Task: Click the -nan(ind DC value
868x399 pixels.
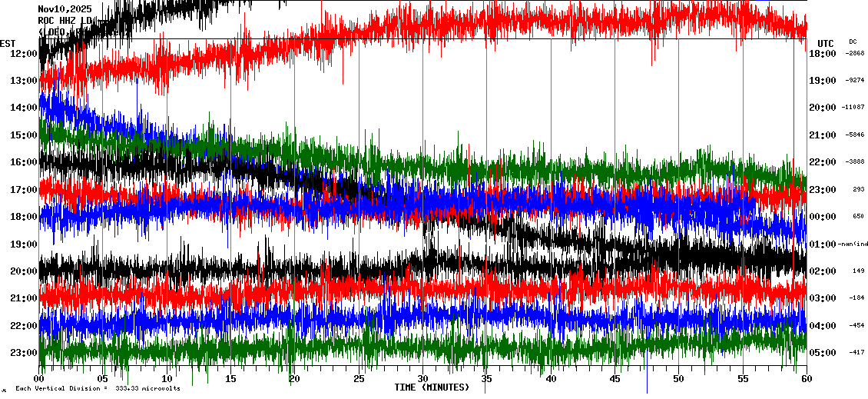Action: click(x=853, y=244)
